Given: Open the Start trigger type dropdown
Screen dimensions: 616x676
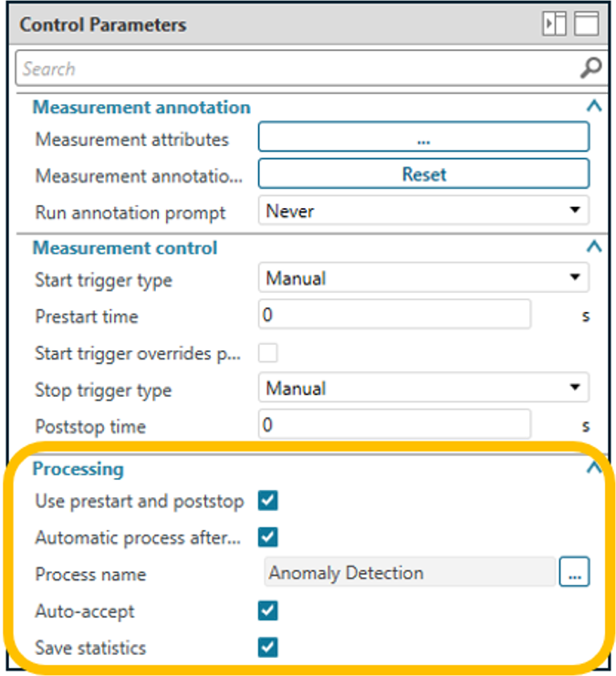Looking at the screenshot, I should tap(423, 278).
